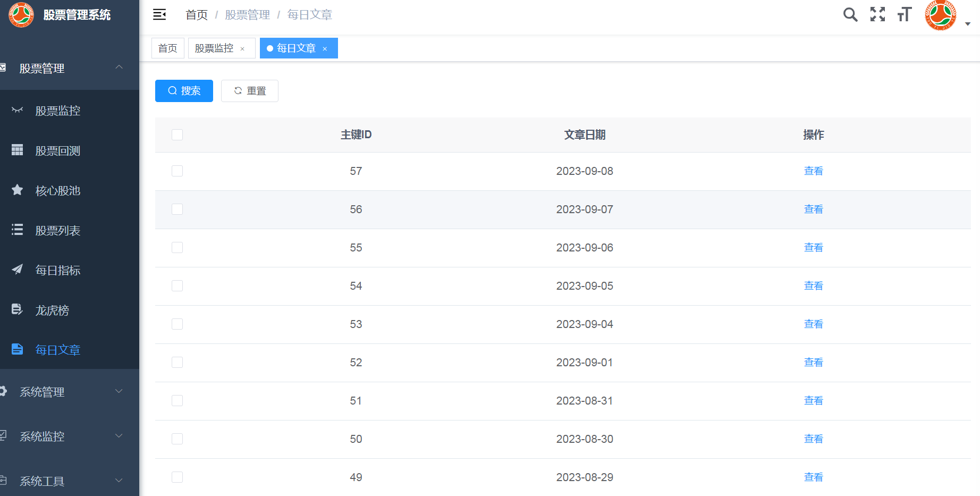Screen dimensions: 980x496
Task: Open the font size setting icon
Action: point(905,14)
